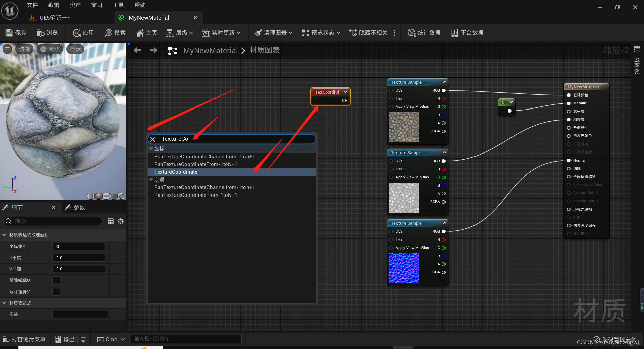The height and width of the screenshot is (349, 644).
Task: Open the 文件 menu
Action: pos(32,5)
